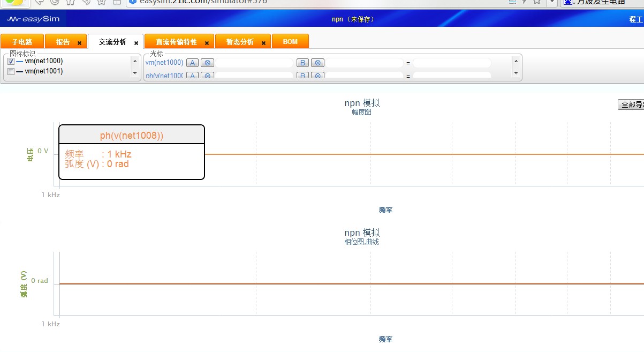Click the 1 kHz tick on amplitude chart
This screenshot has height=352, width=644.
[x=51, y=195]
